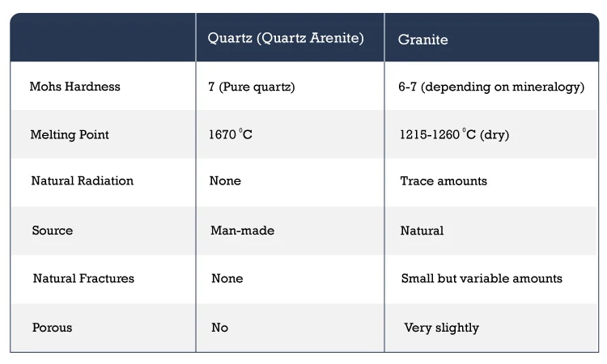The width and height of the screenshot is (607, 364).
Task: Click the Natural Radiation row label
Action: [83, 180]
